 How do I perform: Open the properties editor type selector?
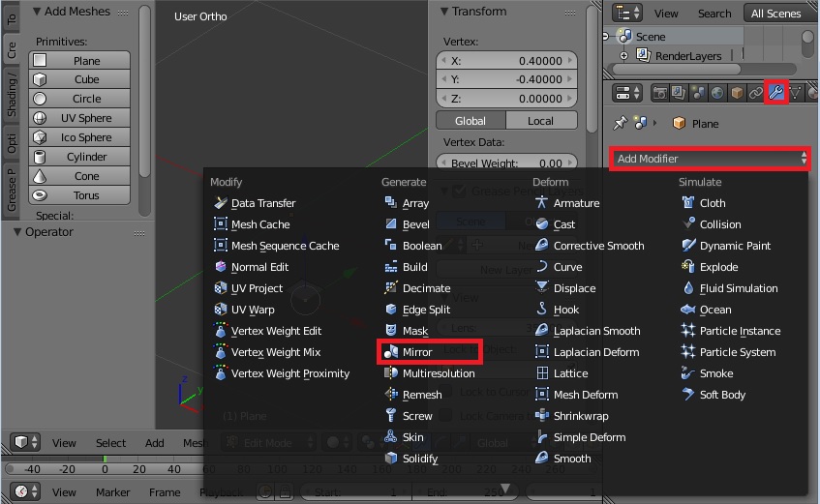tap(628, 93)
